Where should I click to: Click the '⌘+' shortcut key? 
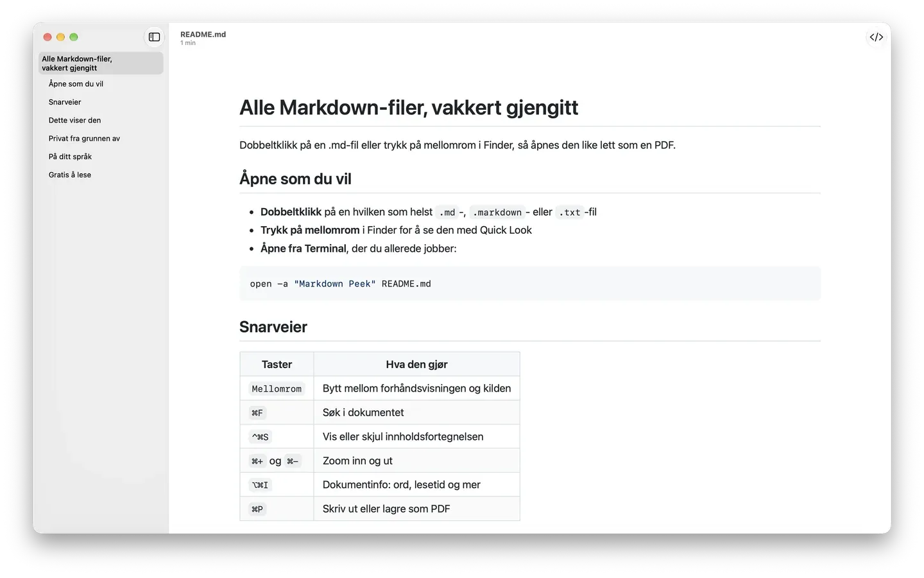click(x=257, y=461)
